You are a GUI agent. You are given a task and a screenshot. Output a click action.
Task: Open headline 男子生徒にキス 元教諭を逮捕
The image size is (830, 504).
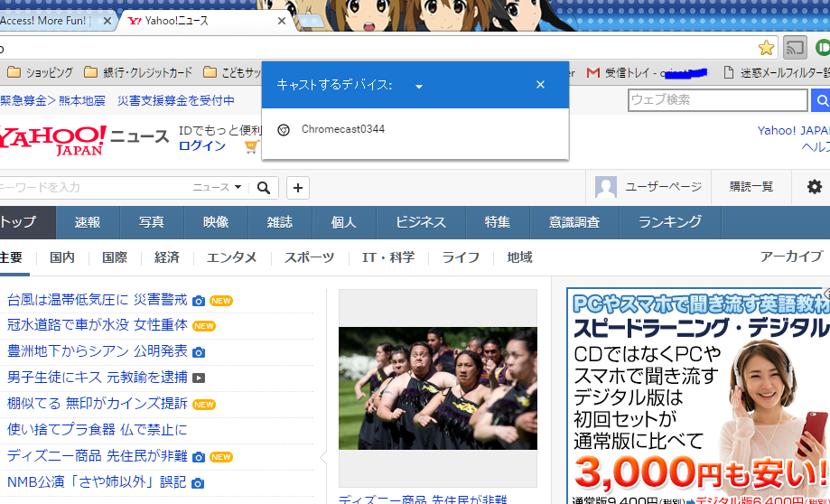[98, 377]
